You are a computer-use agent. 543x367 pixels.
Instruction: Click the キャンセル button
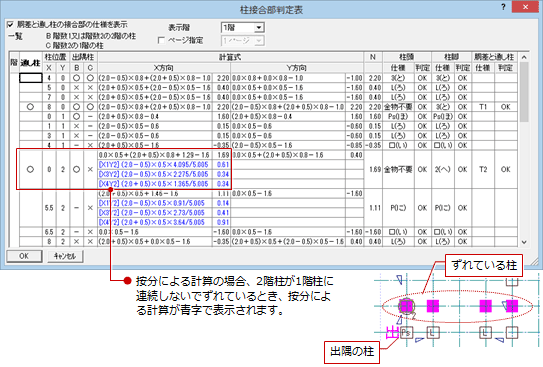(x=65, y=256)
